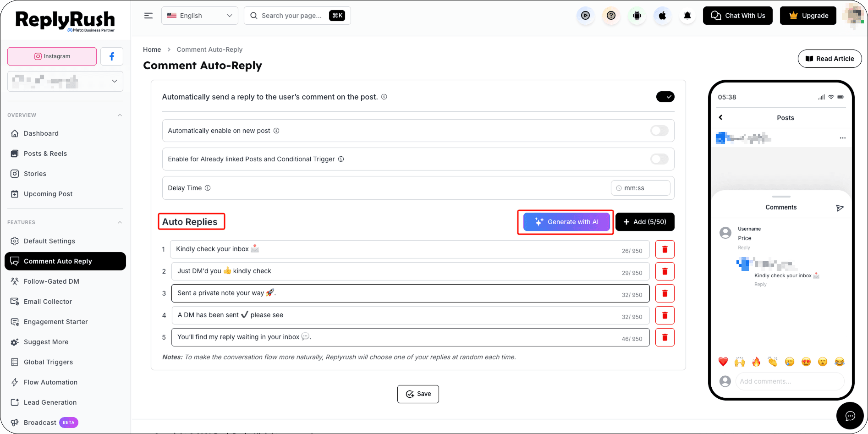868x434 pixels.
Task: Collapse the OVERVIEW sidebar section
Action: [120, 115]
